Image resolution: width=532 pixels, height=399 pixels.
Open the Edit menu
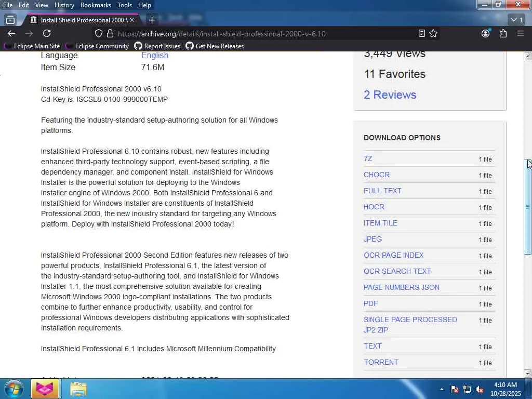(x=24, y=5)
